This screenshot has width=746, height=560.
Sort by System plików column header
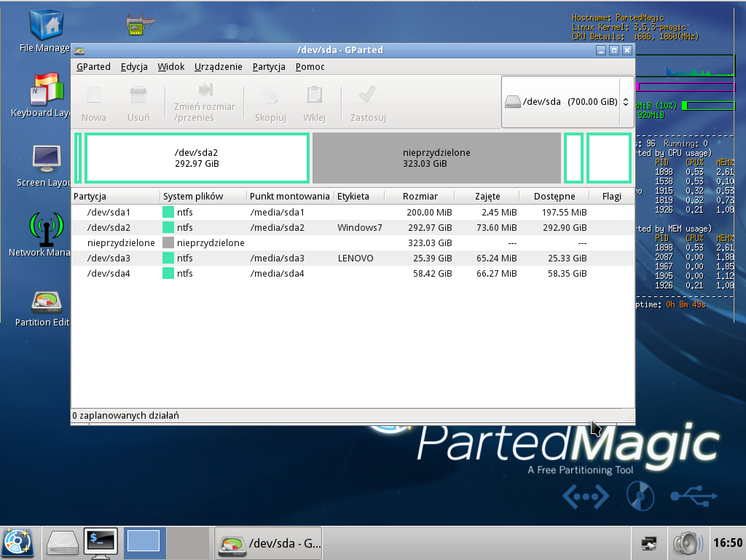click(x=204, y=197)
